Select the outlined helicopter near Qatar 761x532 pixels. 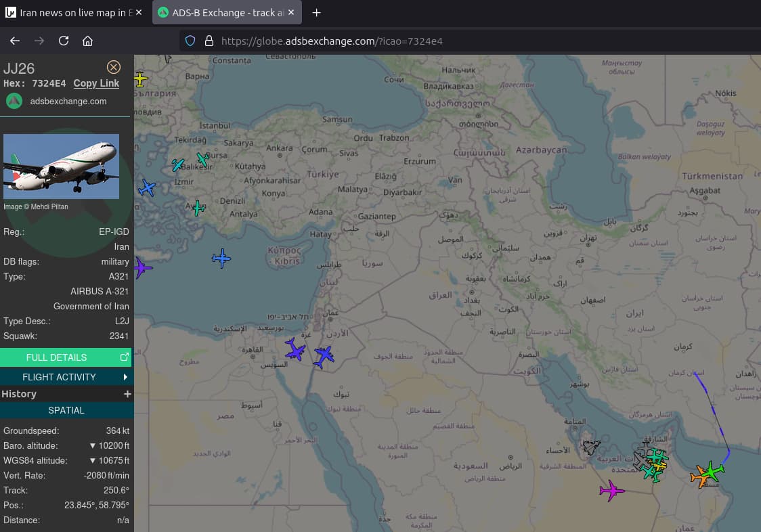[592, 447]
